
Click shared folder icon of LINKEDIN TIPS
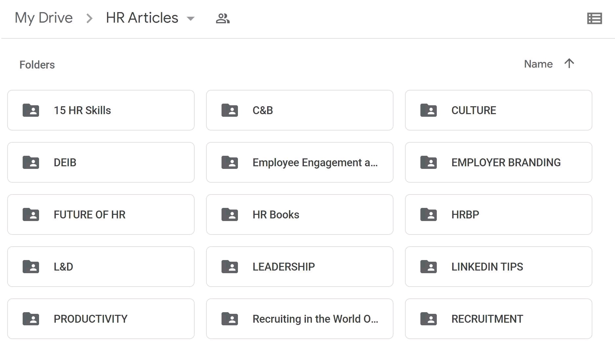(x=429, y=267)
